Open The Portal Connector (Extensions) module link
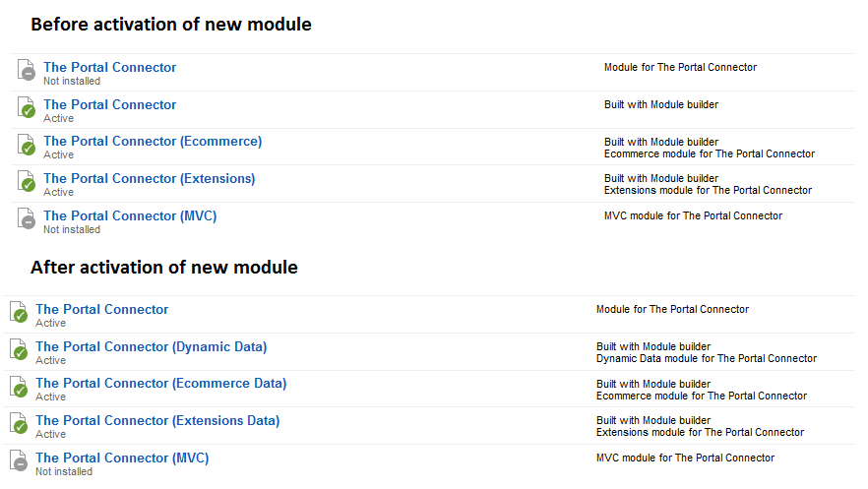This screenshot has width=868, height=489. (150, 179)
